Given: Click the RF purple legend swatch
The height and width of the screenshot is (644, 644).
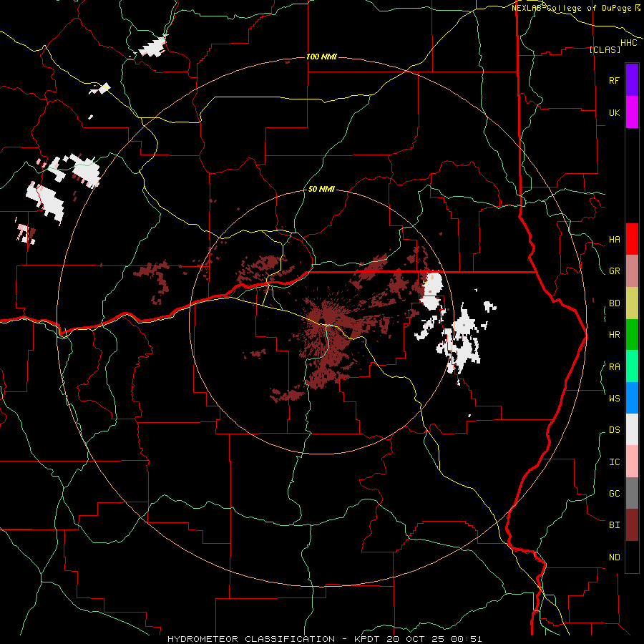Looking at the screenshot, I should point(632,80).
